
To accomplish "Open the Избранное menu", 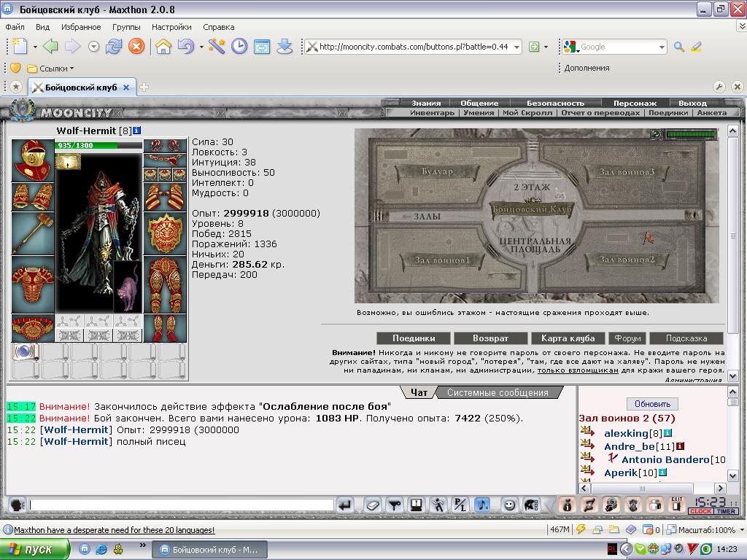I will click(x=81, y=27).
